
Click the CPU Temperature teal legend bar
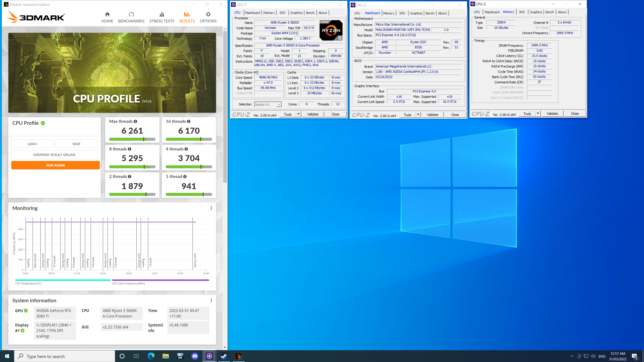pos(63,280)
